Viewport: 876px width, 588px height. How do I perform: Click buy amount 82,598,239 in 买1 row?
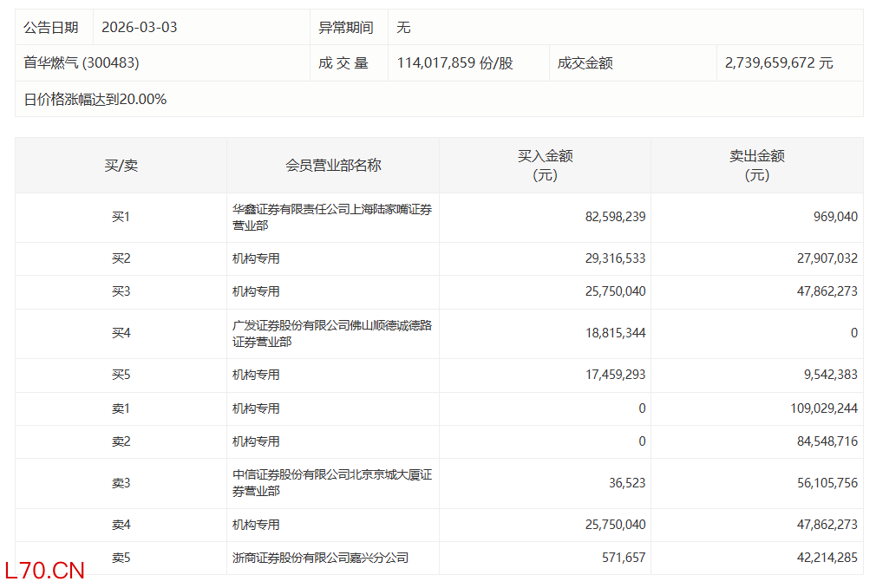pyautogui.click(x=615, y=217)
